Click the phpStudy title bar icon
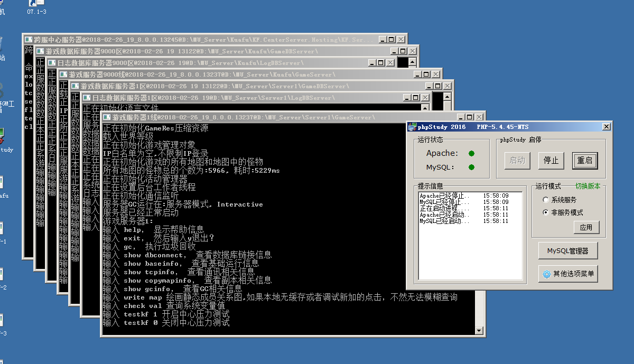The width and height of the screenshot is (634, 364). tap(413, 127)
